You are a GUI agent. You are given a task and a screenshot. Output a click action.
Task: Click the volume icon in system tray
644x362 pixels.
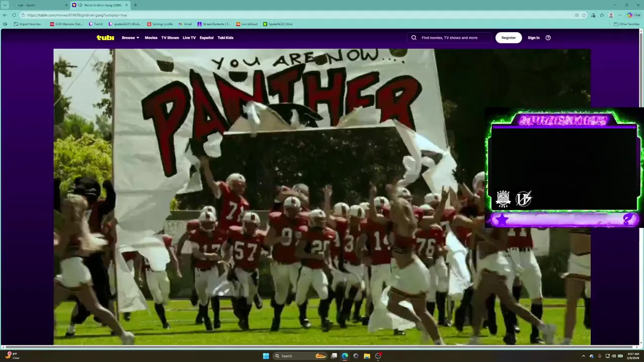(614, 356)
